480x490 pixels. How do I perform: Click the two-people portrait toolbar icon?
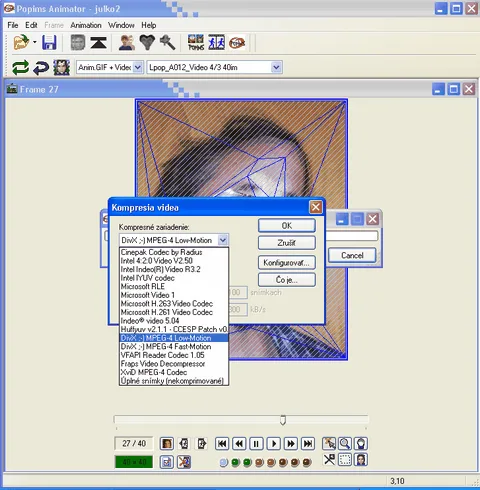127,43
